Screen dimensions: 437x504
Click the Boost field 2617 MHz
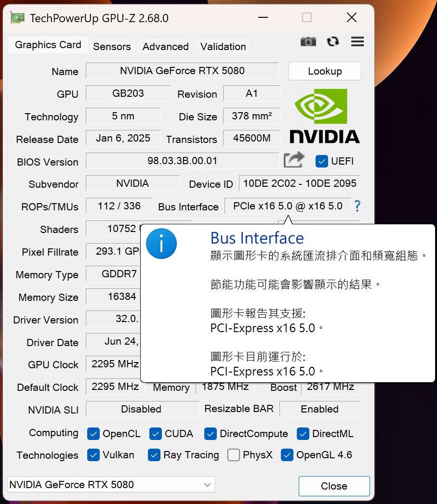point(331,388)
